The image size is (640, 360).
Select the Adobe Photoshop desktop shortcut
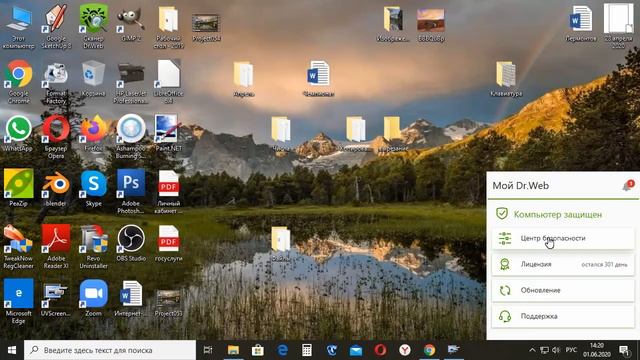point(131,191)
